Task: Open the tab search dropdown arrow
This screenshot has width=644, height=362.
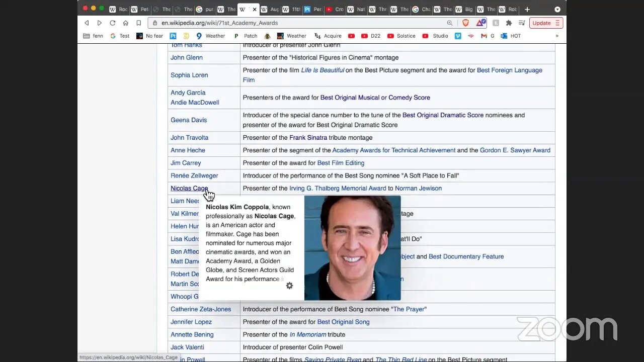Action: (x=557, y=9)
